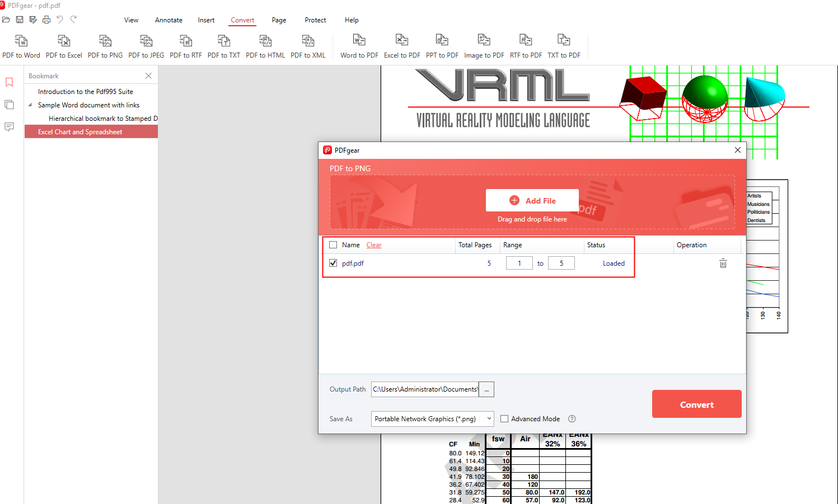Show the page thumbnails sidebar
Viewport: 838px width, 504px height.
(9, 105)
